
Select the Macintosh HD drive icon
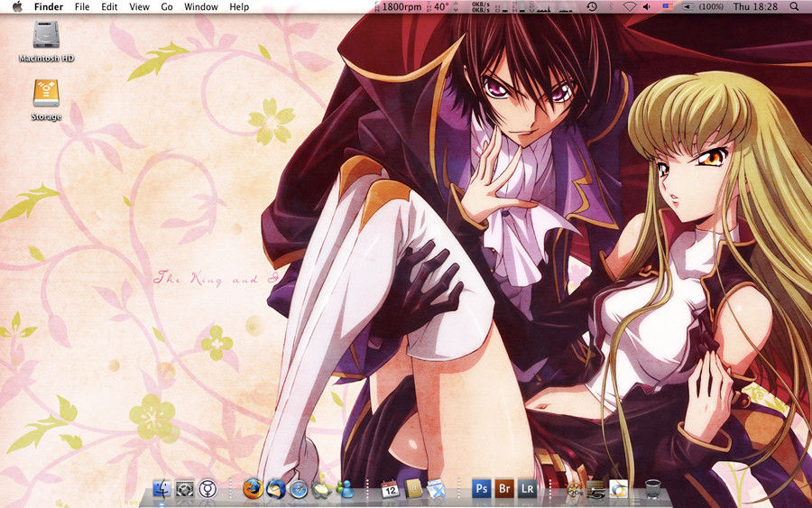[x=46, y=34]
